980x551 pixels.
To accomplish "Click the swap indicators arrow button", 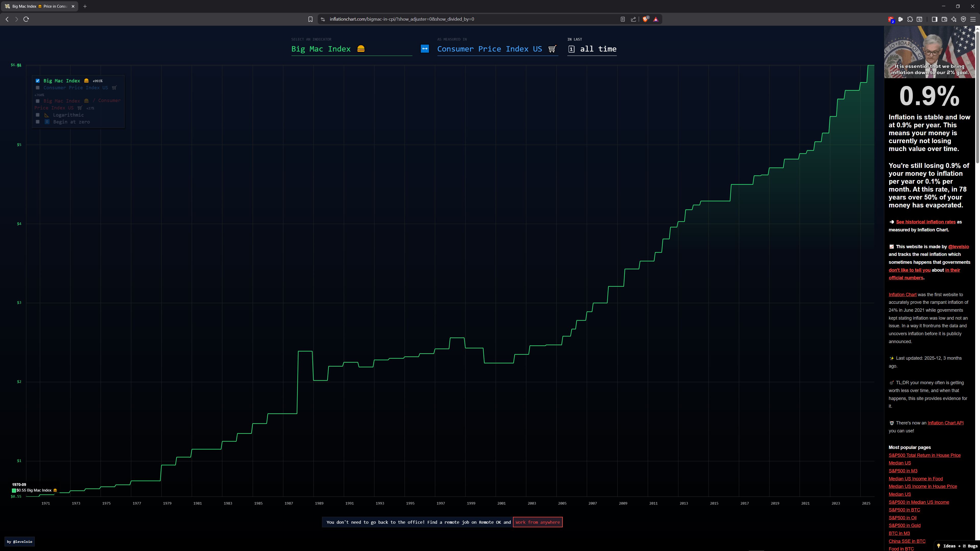I will pos(425,49).
